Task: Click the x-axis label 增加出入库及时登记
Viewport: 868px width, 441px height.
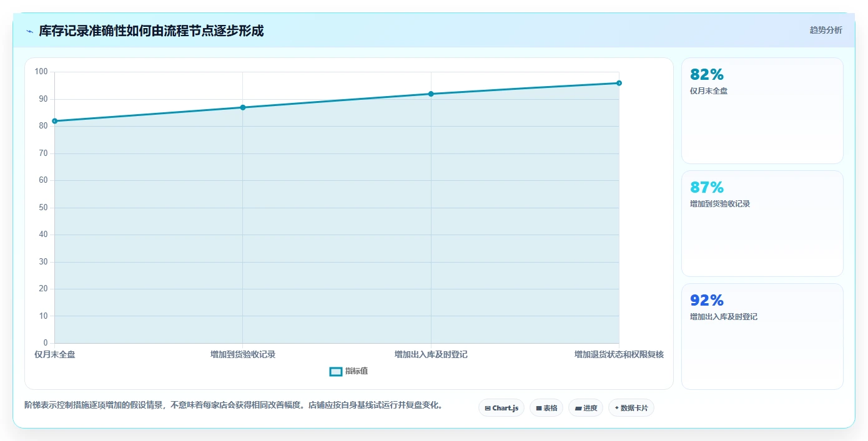Action: [431, 354]
